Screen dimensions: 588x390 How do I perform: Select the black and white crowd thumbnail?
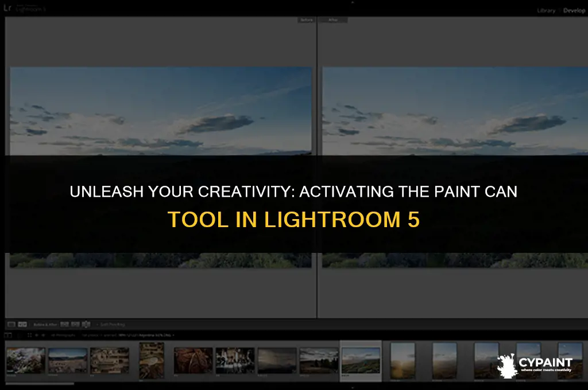pyautogui.click(x=235, y=360)
